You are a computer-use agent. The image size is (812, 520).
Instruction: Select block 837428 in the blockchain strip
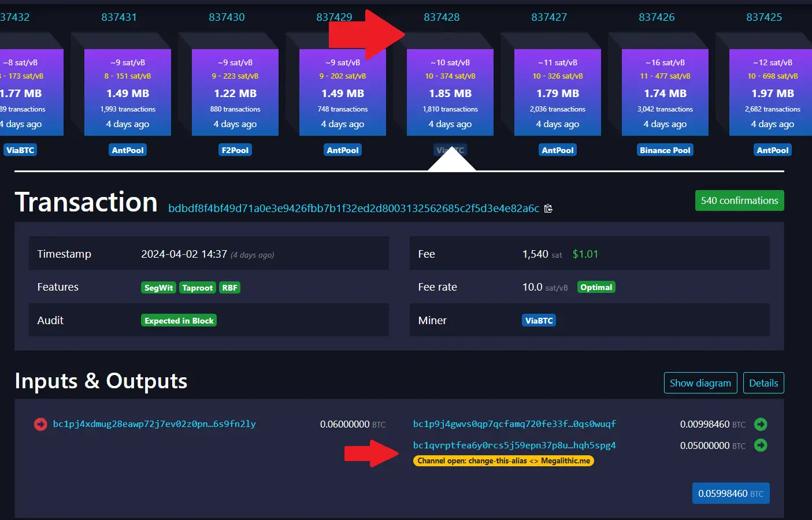point(450,92)
